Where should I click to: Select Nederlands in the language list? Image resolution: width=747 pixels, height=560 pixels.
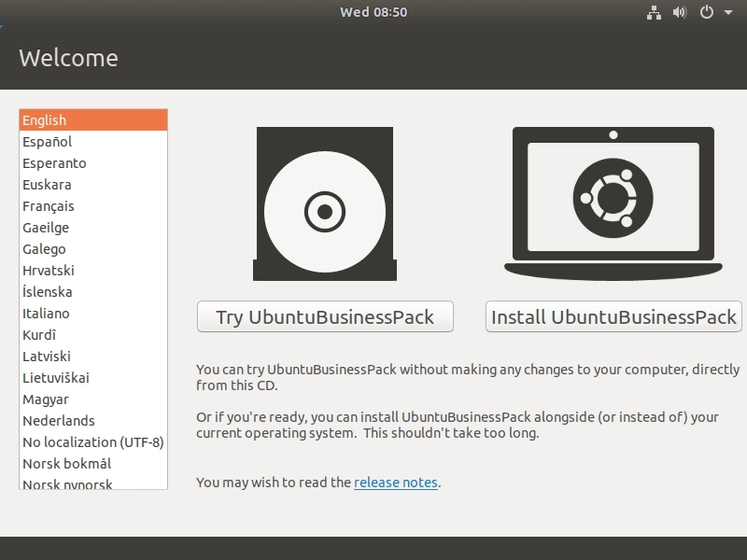coord(93,421)
